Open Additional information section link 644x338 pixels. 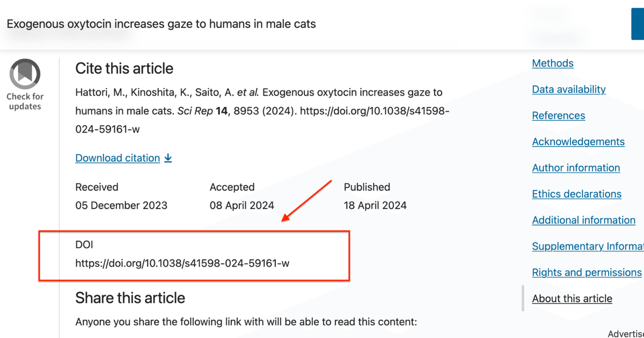(x=583, y=220)
